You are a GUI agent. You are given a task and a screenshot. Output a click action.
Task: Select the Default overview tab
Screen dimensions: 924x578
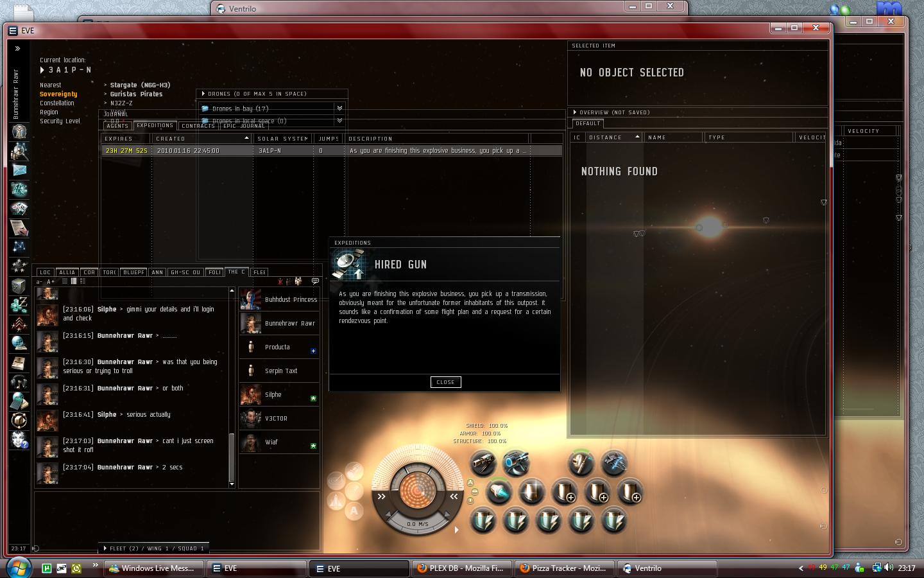tap(588, 123)
